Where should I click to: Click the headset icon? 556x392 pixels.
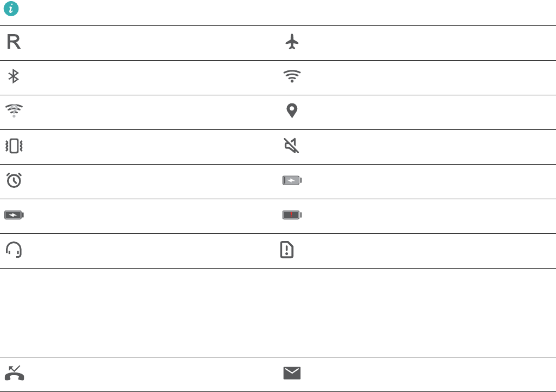coord(14,250)
